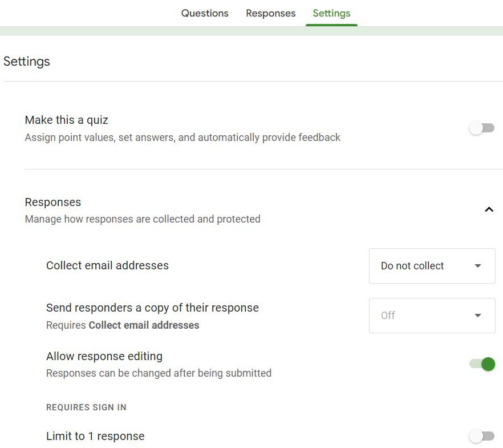
Task: Select the Settings tab
Action: tap(331, 13)
